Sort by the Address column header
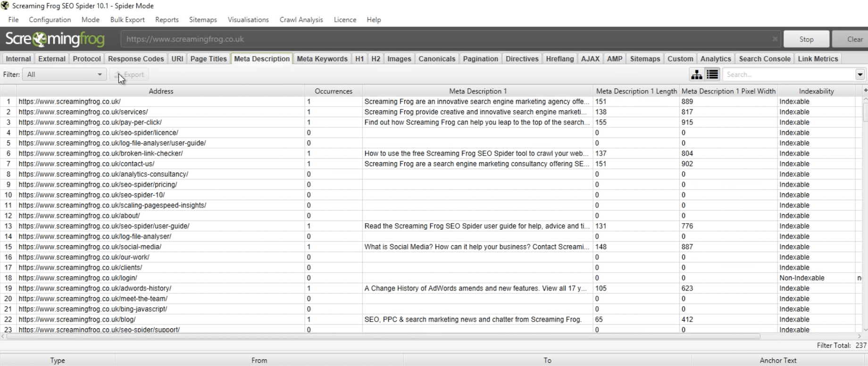 [161, 91]
